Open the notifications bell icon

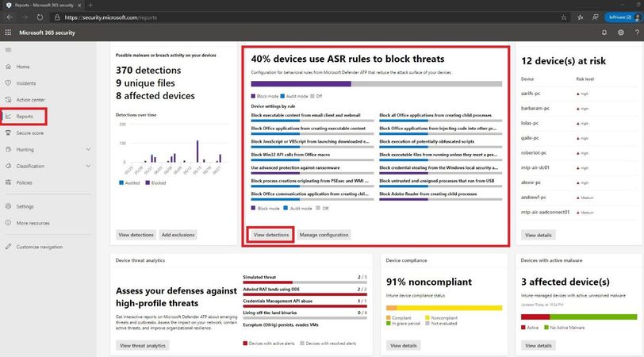pyautogui.click(x=604, y=33)
